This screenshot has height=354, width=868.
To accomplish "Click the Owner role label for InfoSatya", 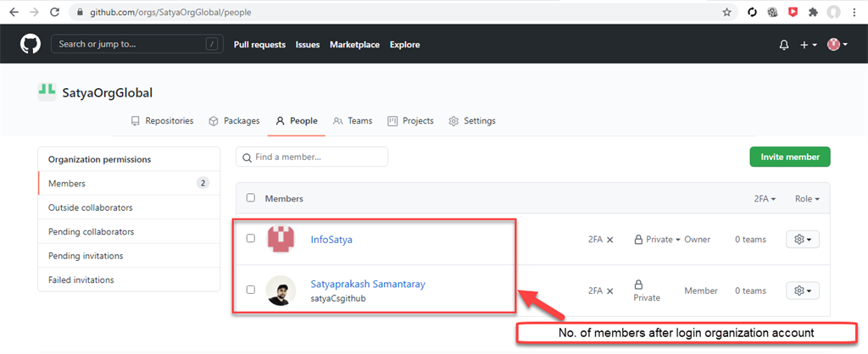I will coord(697,240).
